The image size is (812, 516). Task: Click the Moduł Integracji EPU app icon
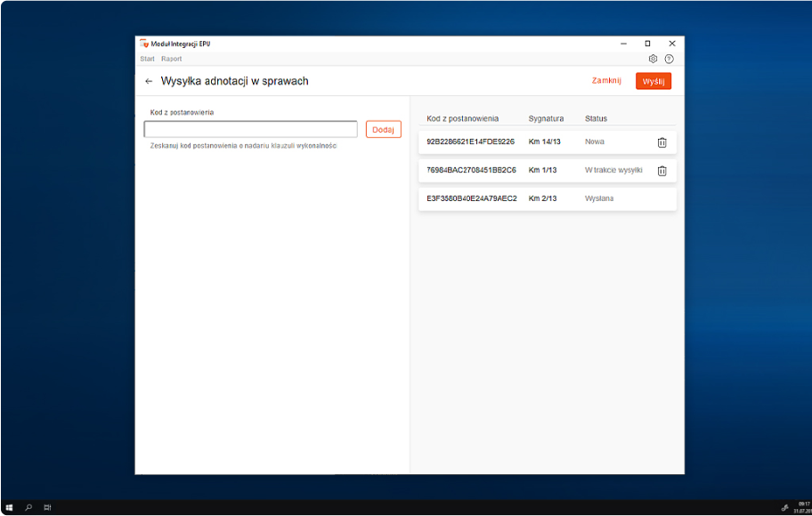[144, 44]
